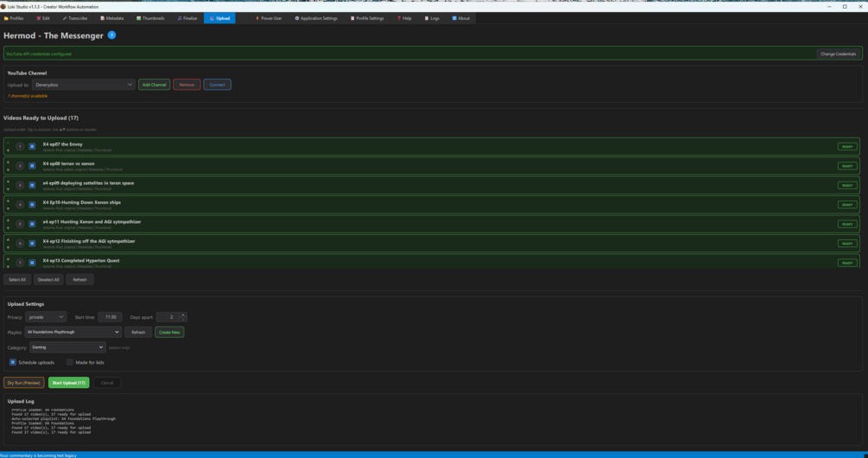The image size is (868, 458).
Task: Open the Application Settings tab
Action: pos(316,18)
